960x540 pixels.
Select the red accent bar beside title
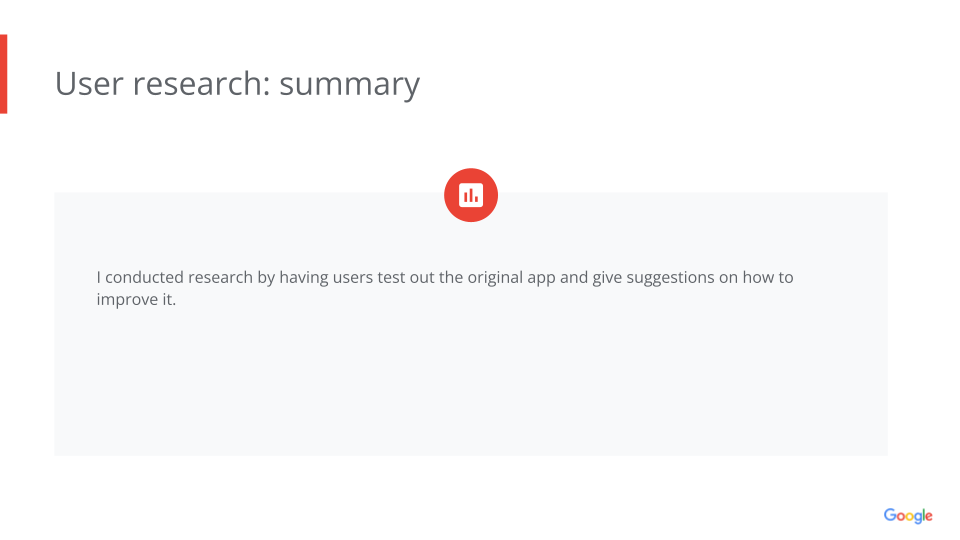(3, 74)
